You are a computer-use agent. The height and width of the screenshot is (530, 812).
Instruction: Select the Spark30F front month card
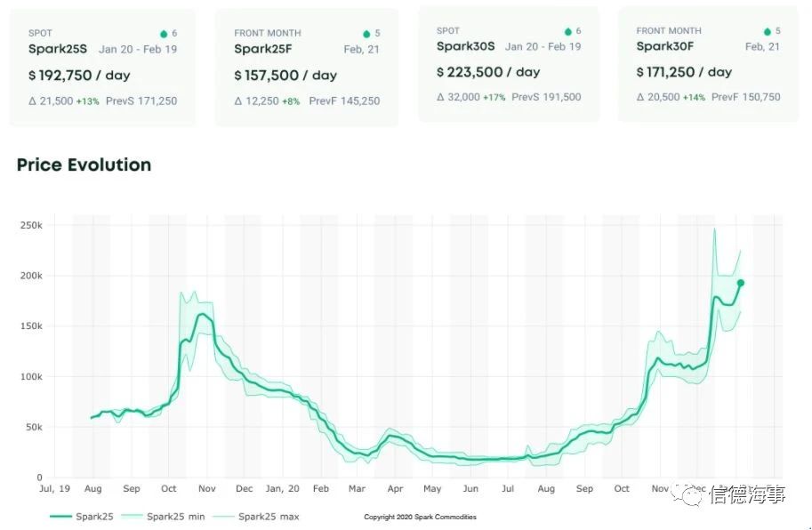pos(708,64)
